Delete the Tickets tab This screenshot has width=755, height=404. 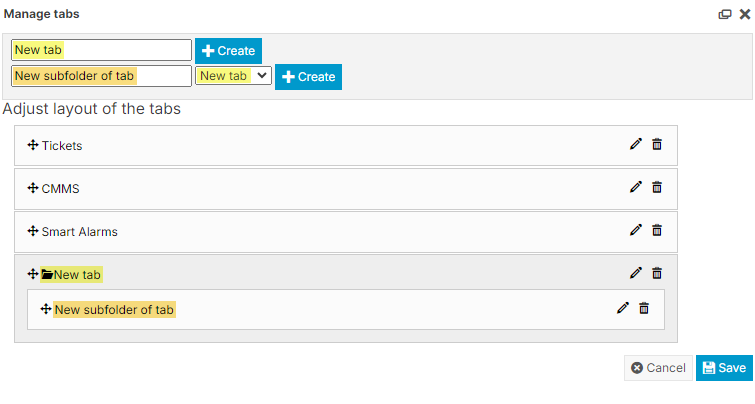point(657,145)
